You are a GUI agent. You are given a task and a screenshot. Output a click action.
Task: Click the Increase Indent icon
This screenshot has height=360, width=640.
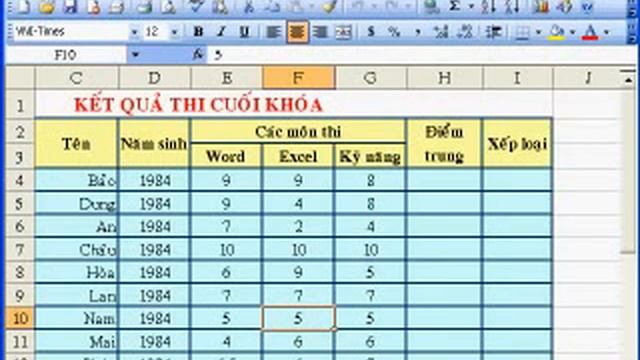coord(493,31)
